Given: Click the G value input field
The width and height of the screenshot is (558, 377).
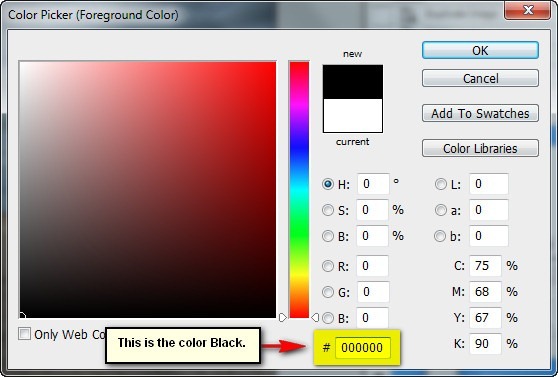Looking at the screenshot, I should pos(373,292).
